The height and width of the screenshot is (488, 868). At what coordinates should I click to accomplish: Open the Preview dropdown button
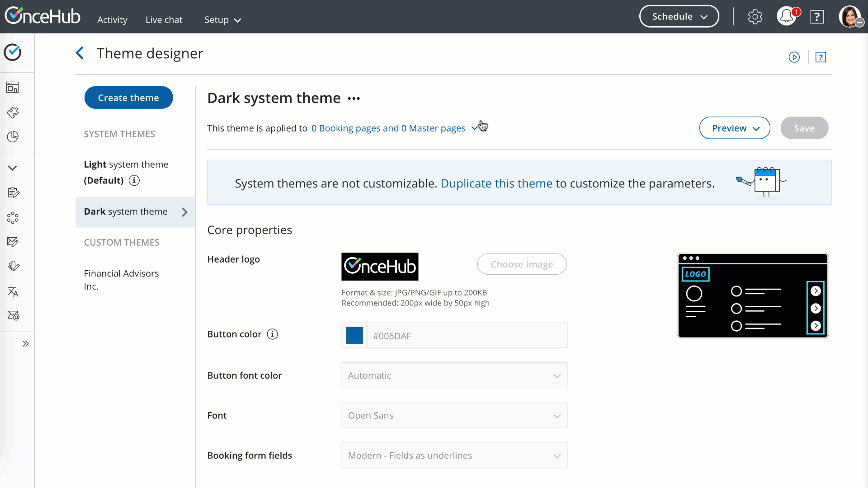coord(735,128)
